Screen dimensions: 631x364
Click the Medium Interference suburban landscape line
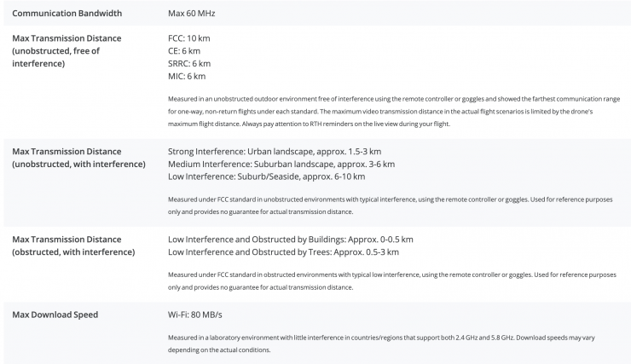281,164
